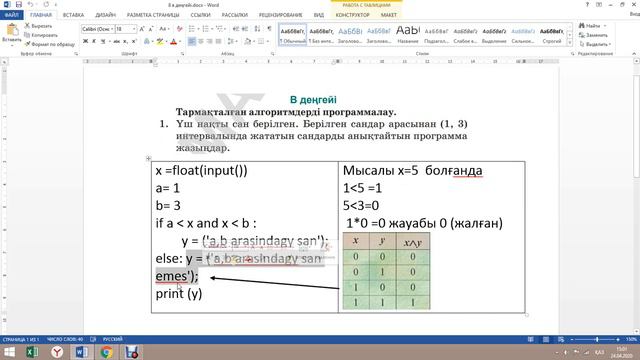This screenshot has height=360, width=640.
Task: Switch to ВСТАВКА tab
Action: [73, 15]
